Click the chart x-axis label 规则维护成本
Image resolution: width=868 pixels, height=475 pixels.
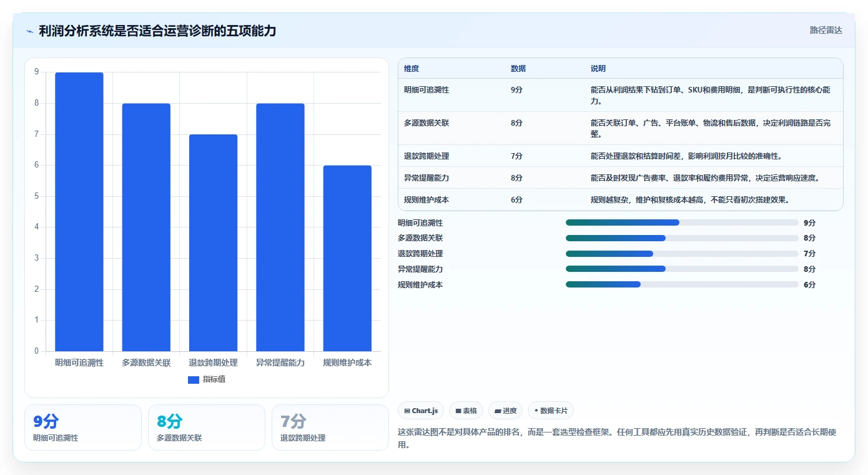pos(347,362)
